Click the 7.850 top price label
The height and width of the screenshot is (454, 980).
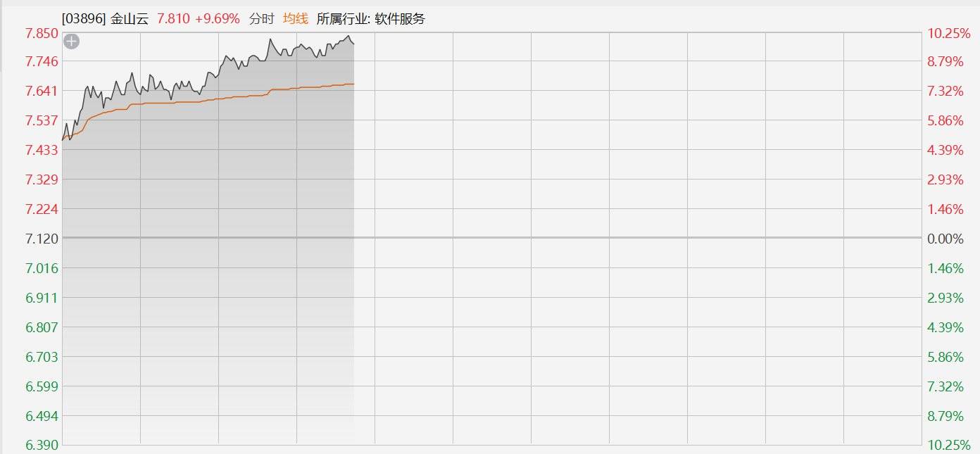41,33
